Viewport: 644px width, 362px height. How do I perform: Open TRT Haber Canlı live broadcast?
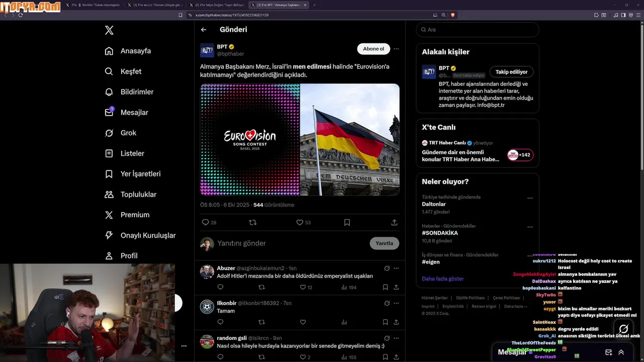click(x=477, y=151)
